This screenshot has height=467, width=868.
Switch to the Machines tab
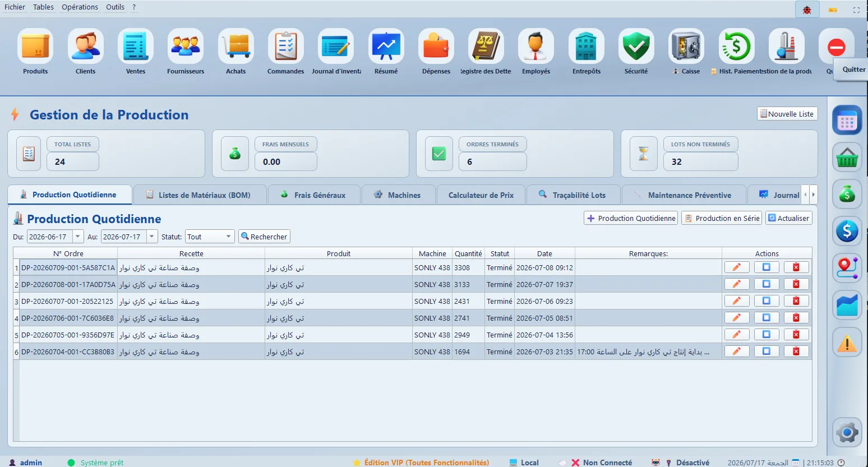pyautogui.click(x=398, y=195)
